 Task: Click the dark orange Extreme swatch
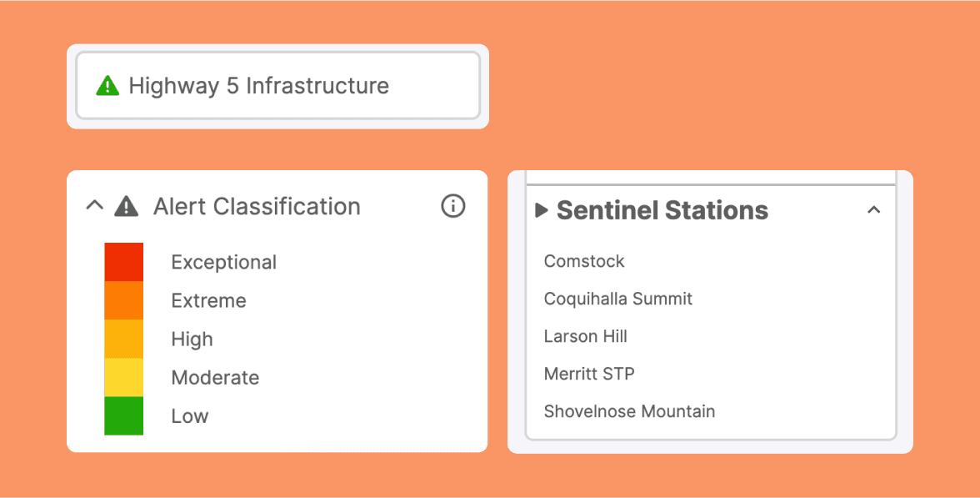(123, 300)
